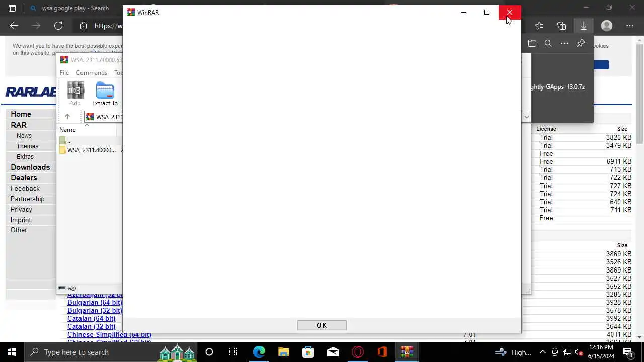The image size is (644, 362).
Task: Open Microsoft Edge from taskbar
Action: [259, 352]
